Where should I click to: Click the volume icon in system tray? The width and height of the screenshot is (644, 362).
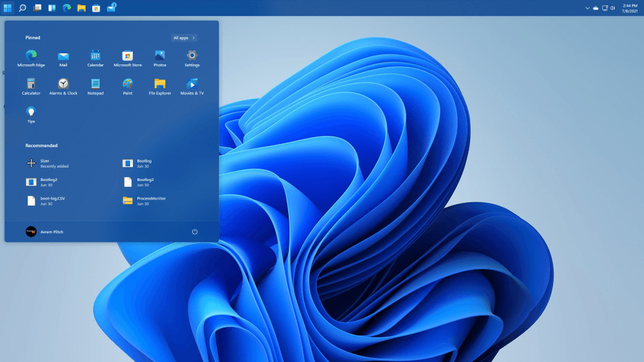pyautogui.click(x=611, y=8)
